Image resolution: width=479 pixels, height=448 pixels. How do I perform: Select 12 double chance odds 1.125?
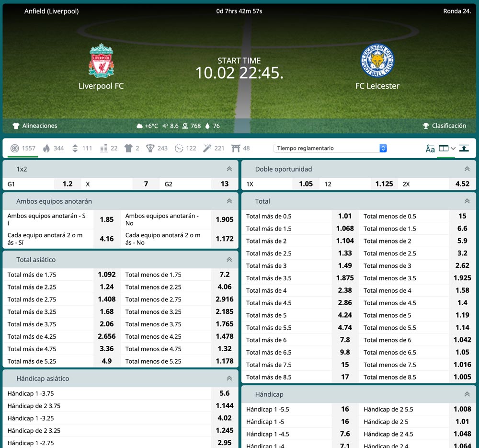[x=384, y=184]
